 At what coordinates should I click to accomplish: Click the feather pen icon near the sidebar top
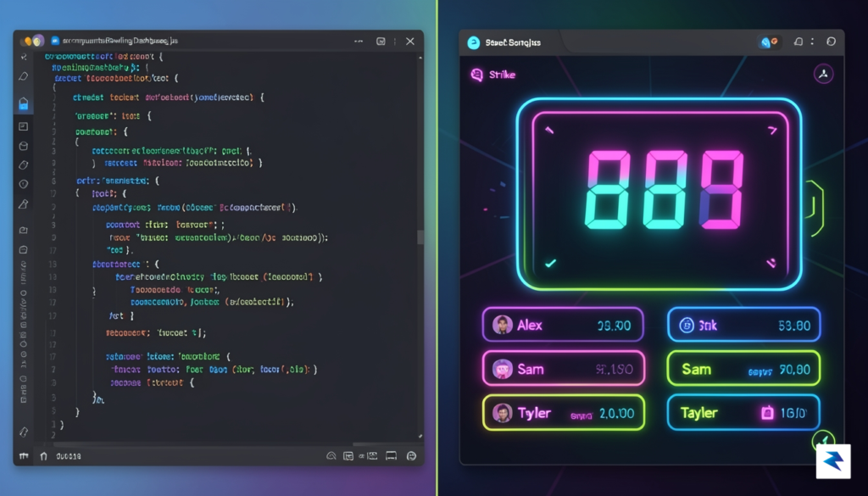coord(23,75)
